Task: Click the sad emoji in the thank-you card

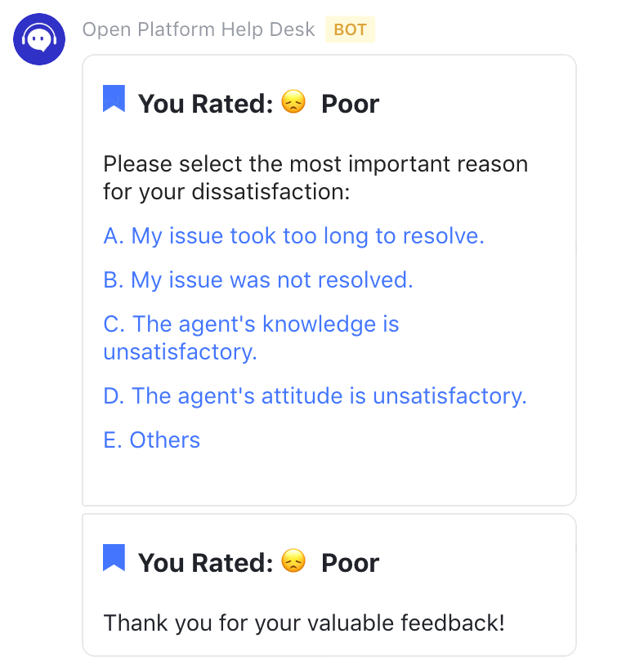Action: pos(293,561)
